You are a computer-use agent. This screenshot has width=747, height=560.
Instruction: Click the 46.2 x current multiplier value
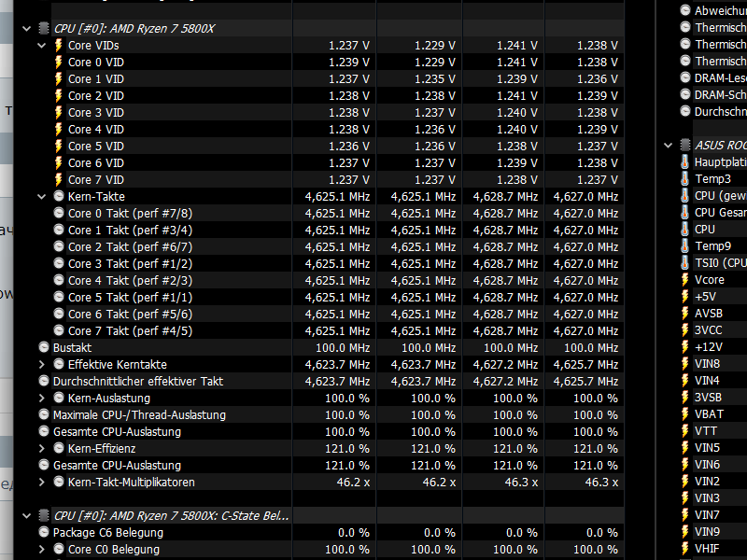point(353,483)
